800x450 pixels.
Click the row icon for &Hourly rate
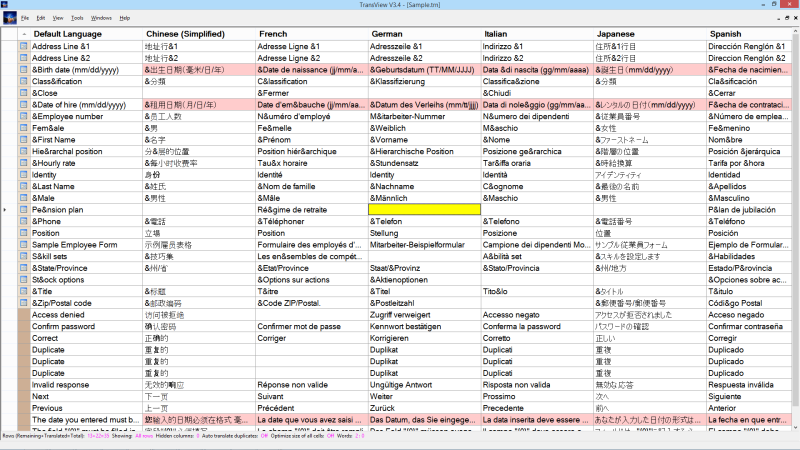click(23, 163)
